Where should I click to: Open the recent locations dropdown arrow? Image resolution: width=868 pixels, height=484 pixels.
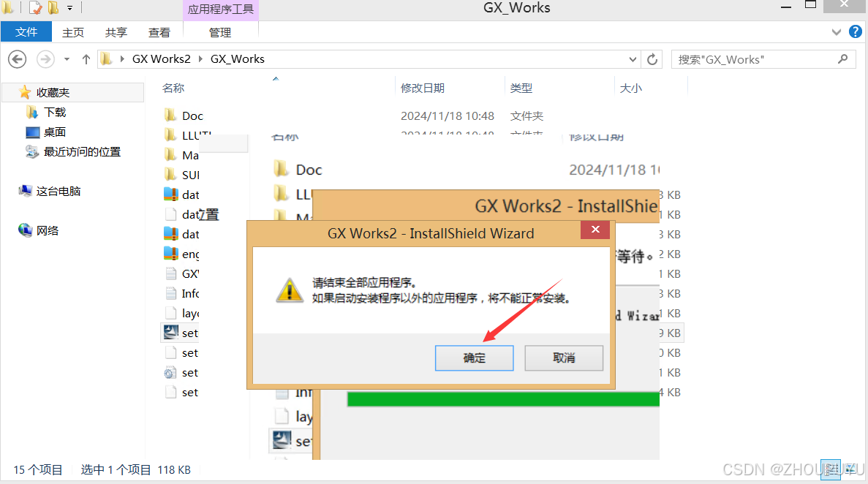67,58
